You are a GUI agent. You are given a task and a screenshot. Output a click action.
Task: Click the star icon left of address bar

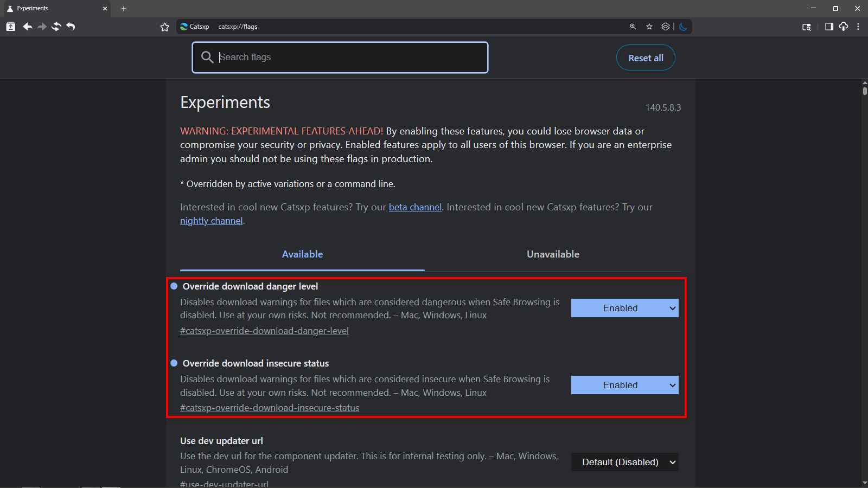pyautogui.click(x=165, y=27)
